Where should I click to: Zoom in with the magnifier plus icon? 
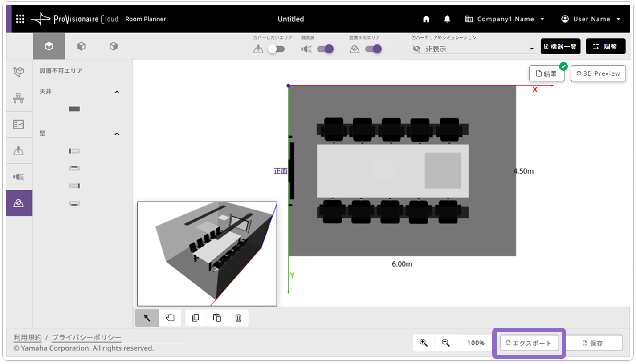point(424,343)
